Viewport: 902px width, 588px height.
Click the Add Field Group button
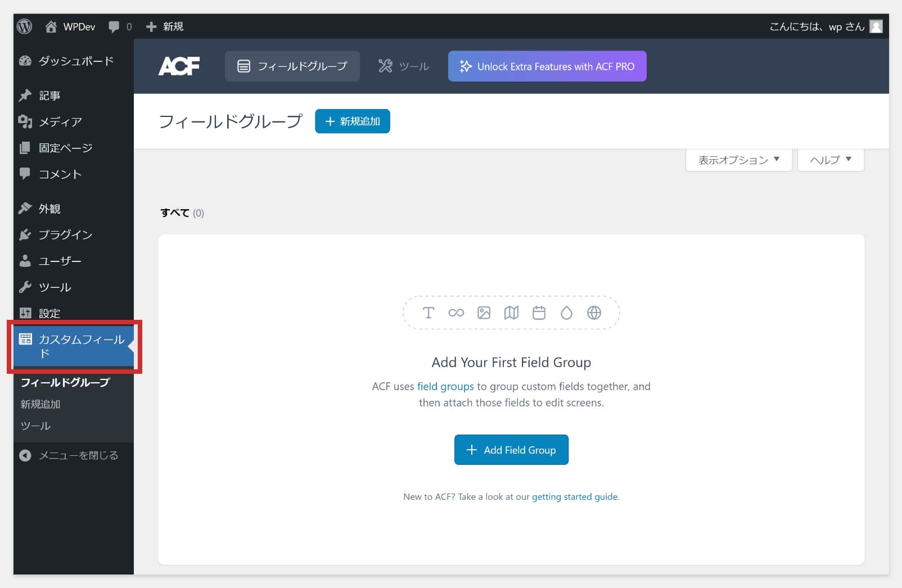511,450
